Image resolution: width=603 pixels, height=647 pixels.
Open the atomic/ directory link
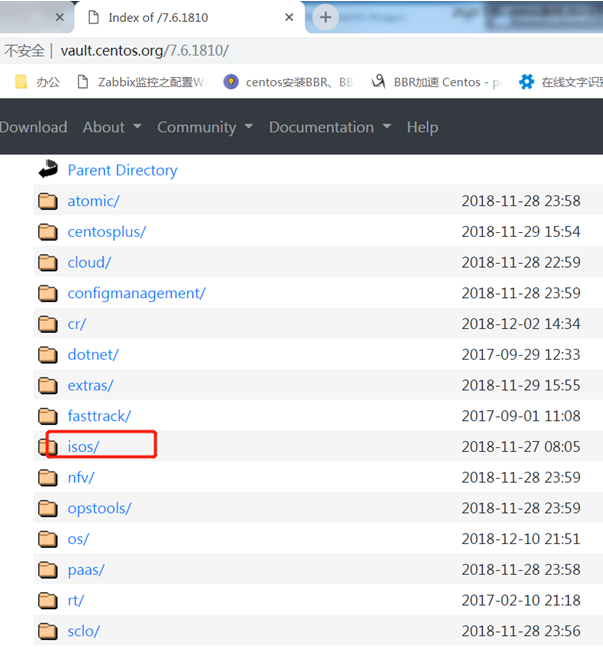coord(94,201)
